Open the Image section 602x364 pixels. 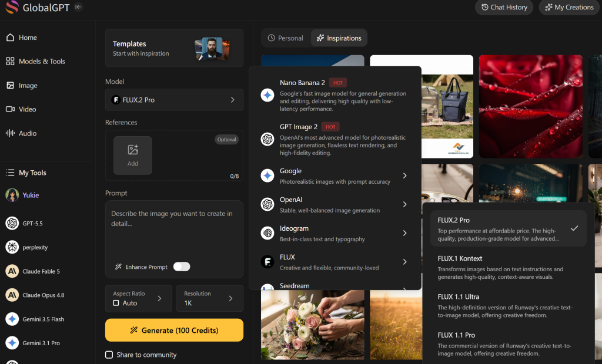22,85
